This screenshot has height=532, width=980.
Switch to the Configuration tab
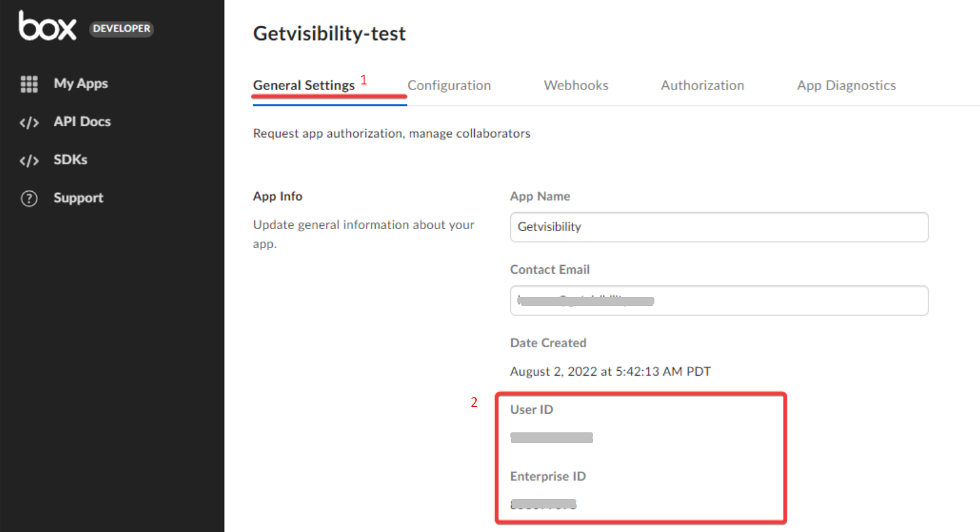[x=449, y=86]
